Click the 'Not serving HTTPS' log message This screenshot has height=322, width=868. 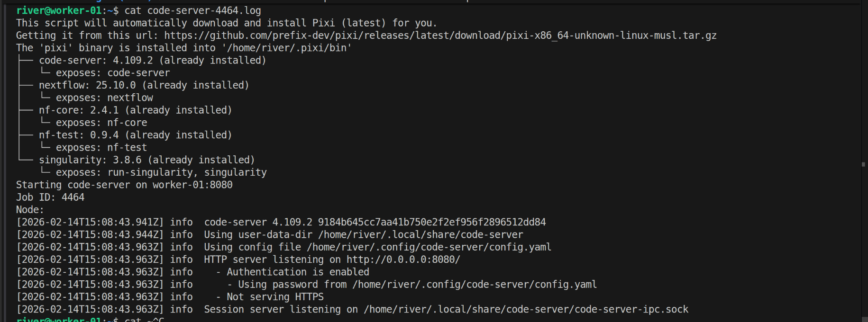(x=275, y=297)
